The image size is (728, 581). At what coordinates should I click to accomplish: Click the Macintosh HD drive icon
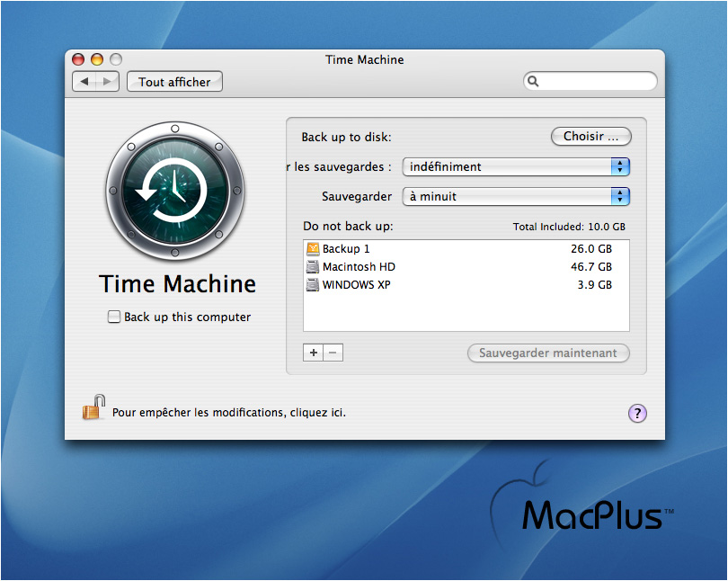pos(313,266)
